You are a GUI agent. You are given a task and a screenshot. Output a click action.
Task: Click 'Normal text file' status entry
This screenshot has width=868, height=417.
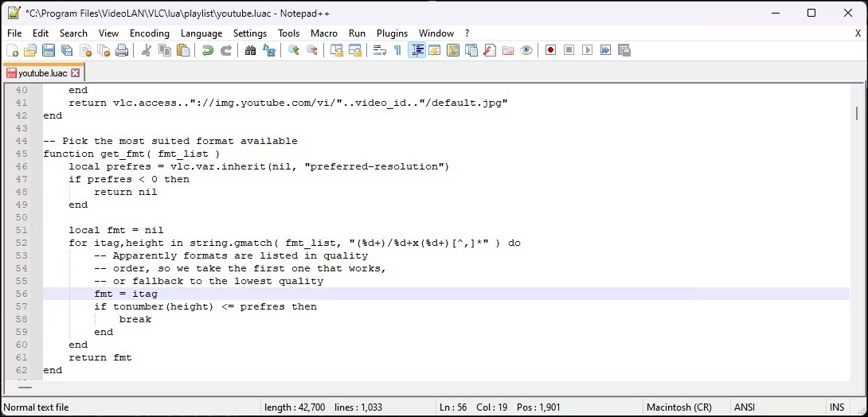tap(36, 407)
